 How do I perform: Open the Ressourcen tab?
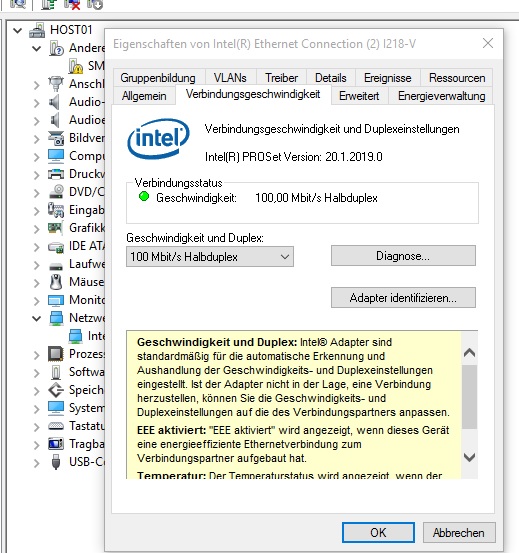tap(457, 78)
